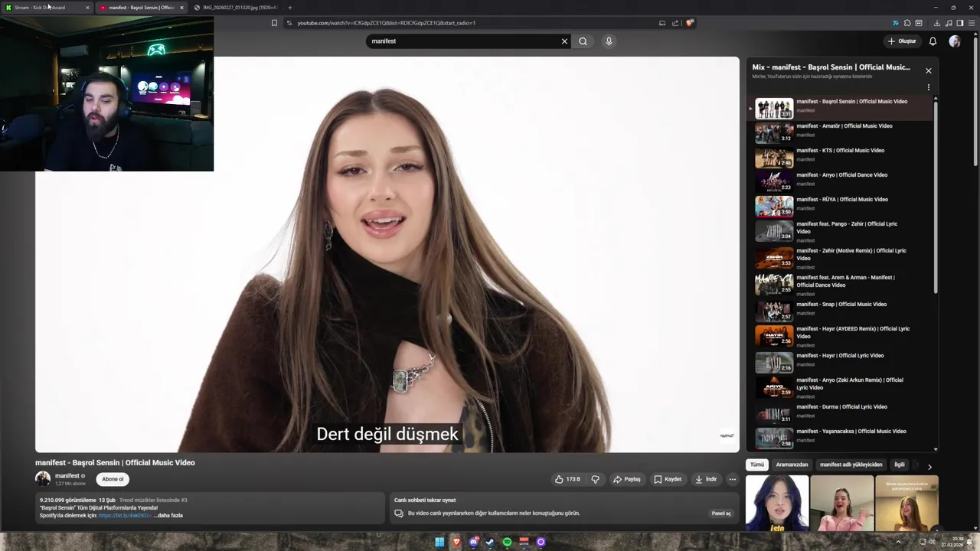
Task: Click the Kaydet save button
Action: (668, 479)
